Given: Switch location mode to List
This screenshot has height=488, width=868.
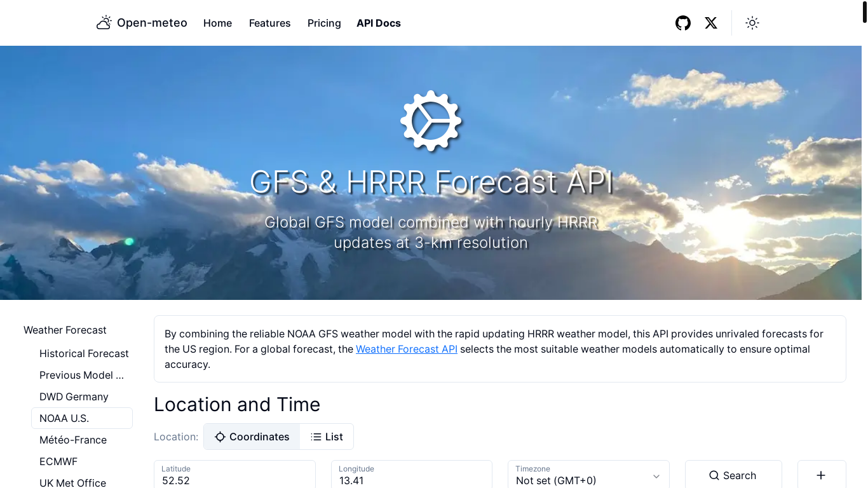Looking at the screenshot, I should point(327,437).
